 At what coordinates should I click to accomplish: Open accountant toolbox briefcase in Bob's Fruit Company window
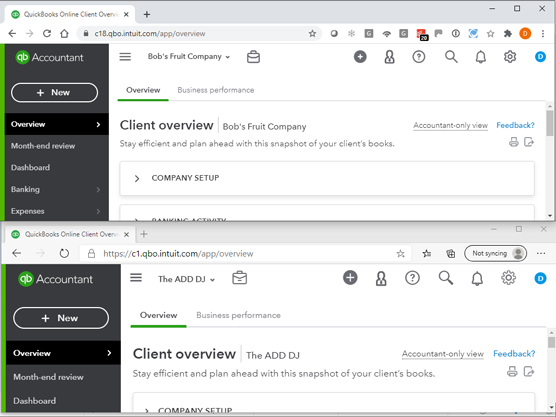coord(253,57)
